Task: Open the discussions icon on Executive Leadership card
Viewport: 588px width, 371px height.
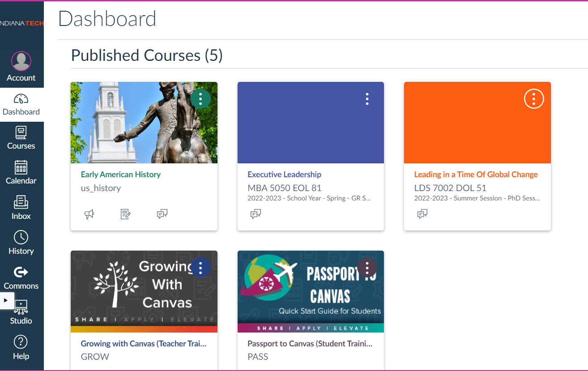Action: 256,214
